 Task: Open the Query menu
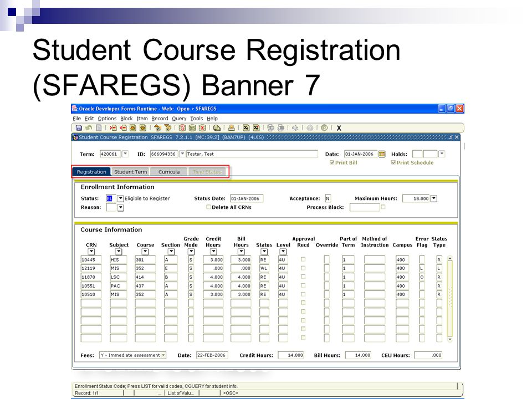point(179,119)
